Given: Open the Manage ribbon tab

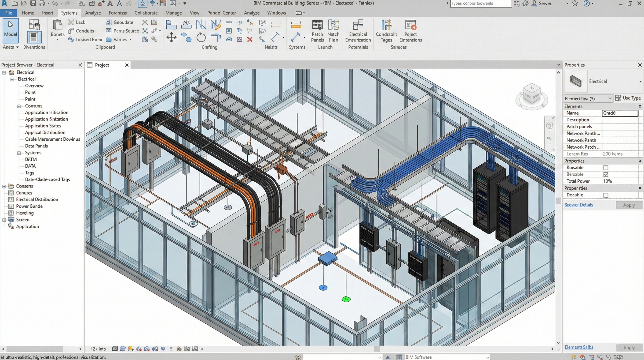Looking at the screenshot, I should click(x=173, y=13).
